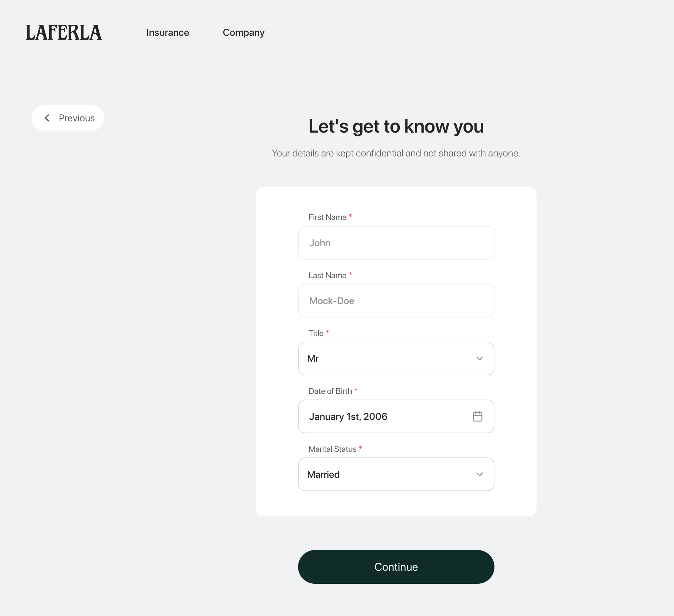The height and width of the screenshot is (616, 674).
Task: Click the LAFERLA logo
Action: 64,33
